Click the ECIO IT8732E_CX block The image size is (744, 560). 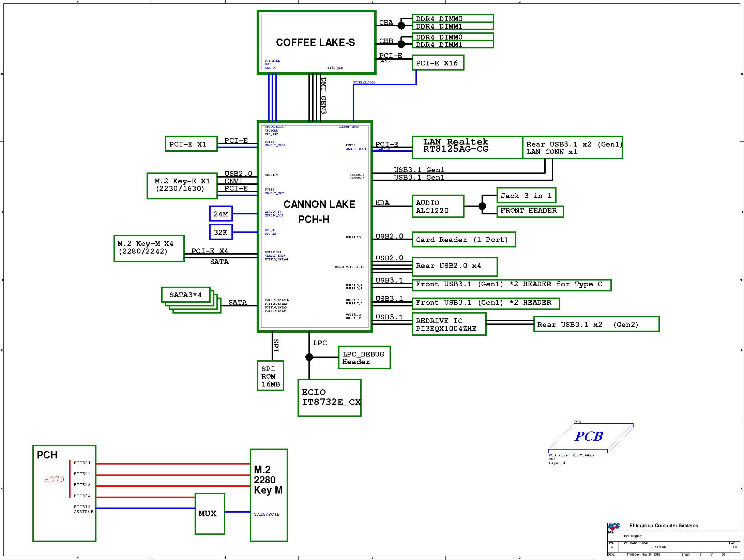(x=329, y=397)
